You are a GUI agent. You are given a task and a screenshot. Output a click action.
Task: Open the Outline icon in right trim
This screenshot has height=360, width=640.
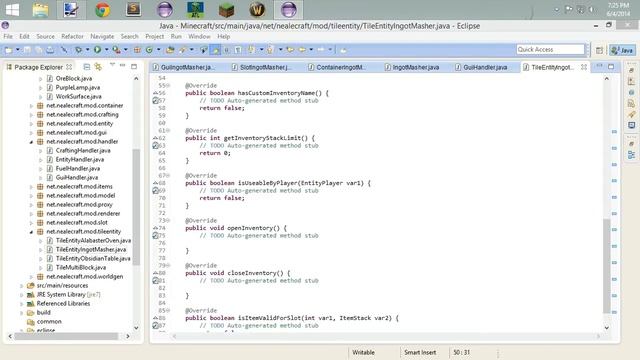(631, 155)
